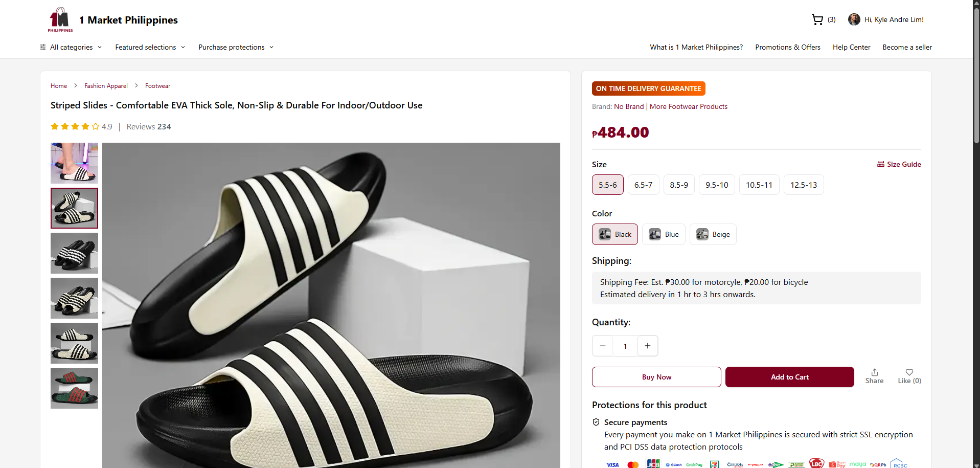980x468 pixels.
Task: View the red-green slides thumbnail
Action: coord(74,388)
